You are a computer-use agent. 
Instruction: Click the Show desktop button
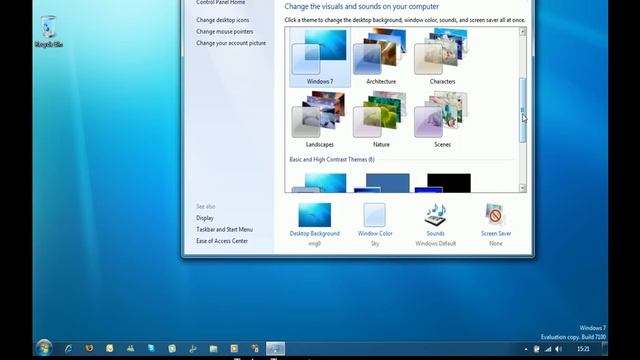(604, 349)
